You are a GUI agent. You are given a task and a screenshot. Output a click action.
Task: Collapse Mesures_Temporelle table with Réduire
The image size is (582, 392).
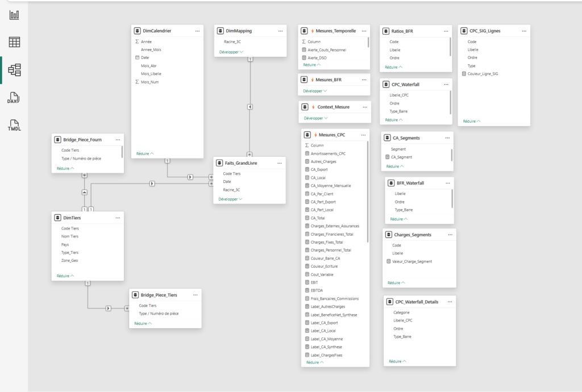point(312,65)
